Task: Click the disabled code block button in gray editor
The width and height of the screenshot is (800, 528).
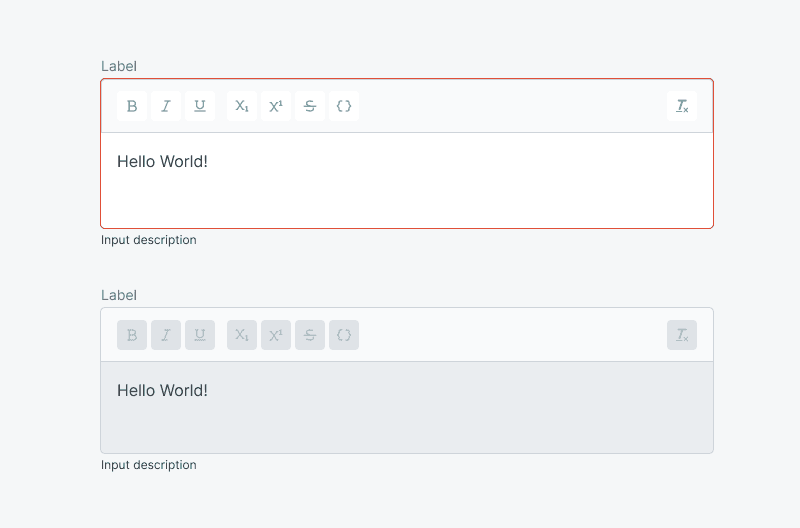Action: pos(344,335)
